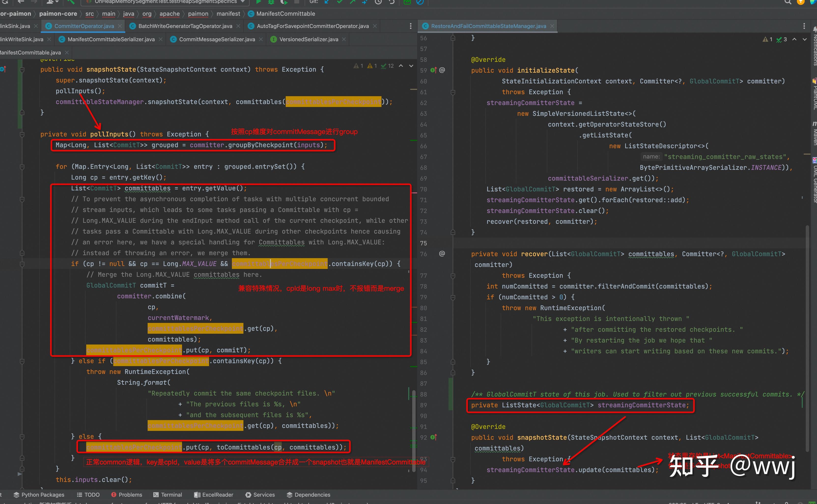The width and height of the screenshot is (817, 504).
Task: Click override gutter icon on line 92
Action: (433, 437)
